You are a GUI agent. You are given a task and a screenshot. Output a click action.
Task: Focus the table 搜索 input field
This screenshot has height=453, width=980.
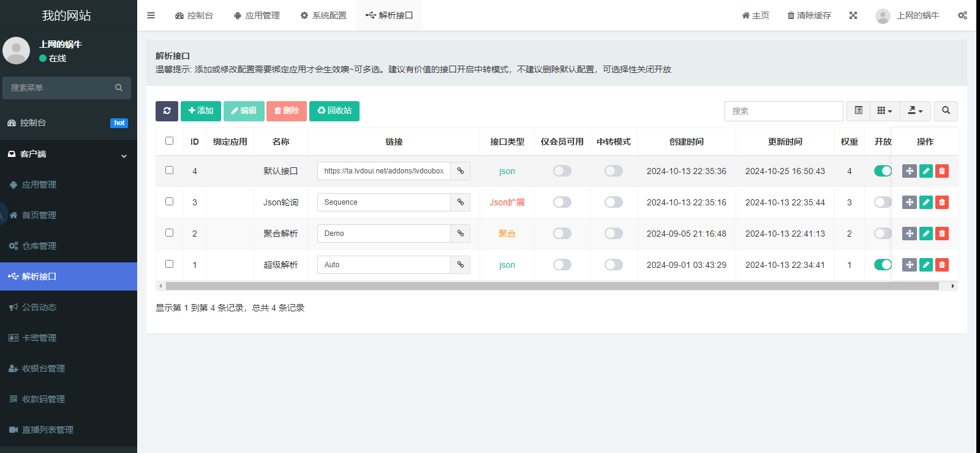784,111
